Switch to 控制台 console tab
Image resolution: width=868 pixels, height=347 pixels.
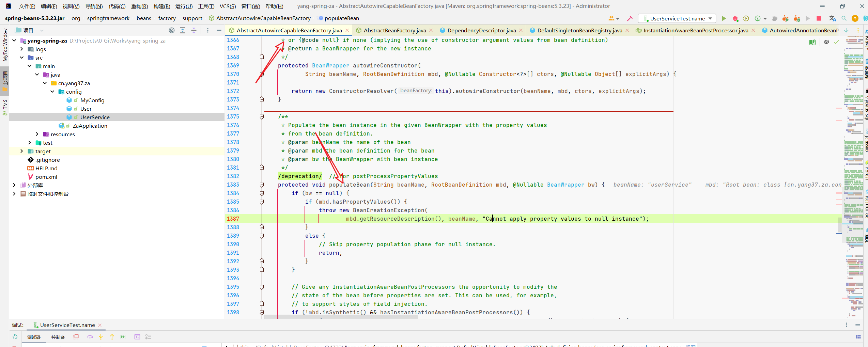tap(58, 337)
